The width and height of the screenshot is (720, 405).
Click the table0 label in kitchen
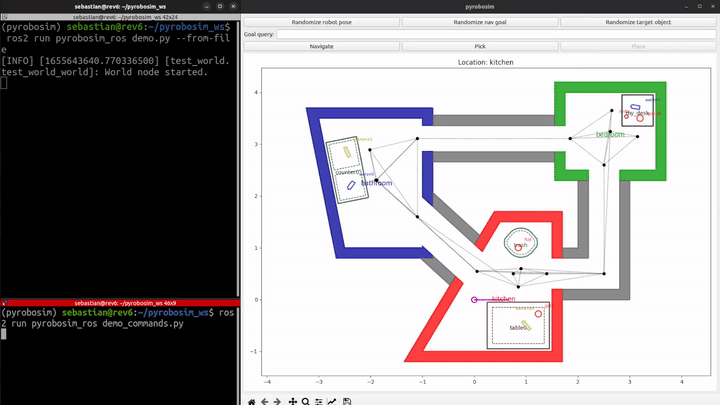coord(518,327)
